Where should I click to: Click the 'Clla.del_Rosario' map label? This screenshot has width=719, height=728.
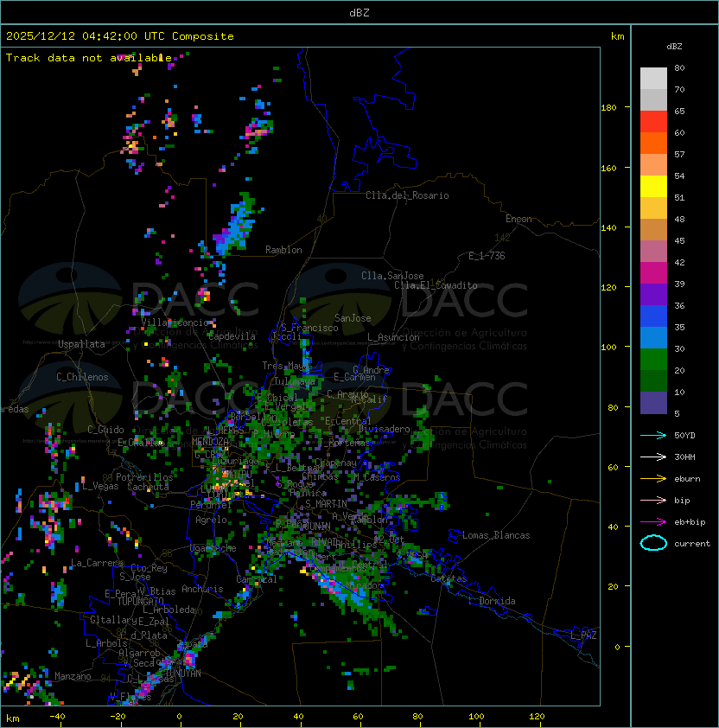point(407,195)
